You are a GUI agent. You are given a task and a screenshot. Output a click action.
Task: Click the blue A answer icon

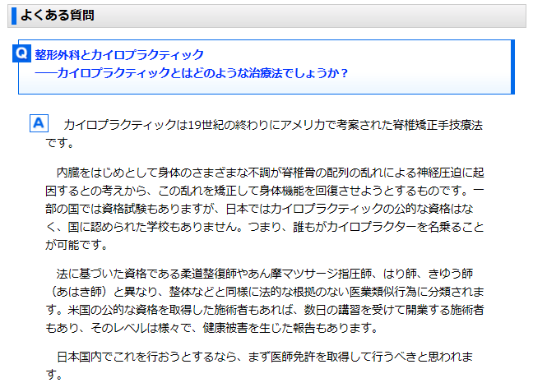click(x=39, y=123)
